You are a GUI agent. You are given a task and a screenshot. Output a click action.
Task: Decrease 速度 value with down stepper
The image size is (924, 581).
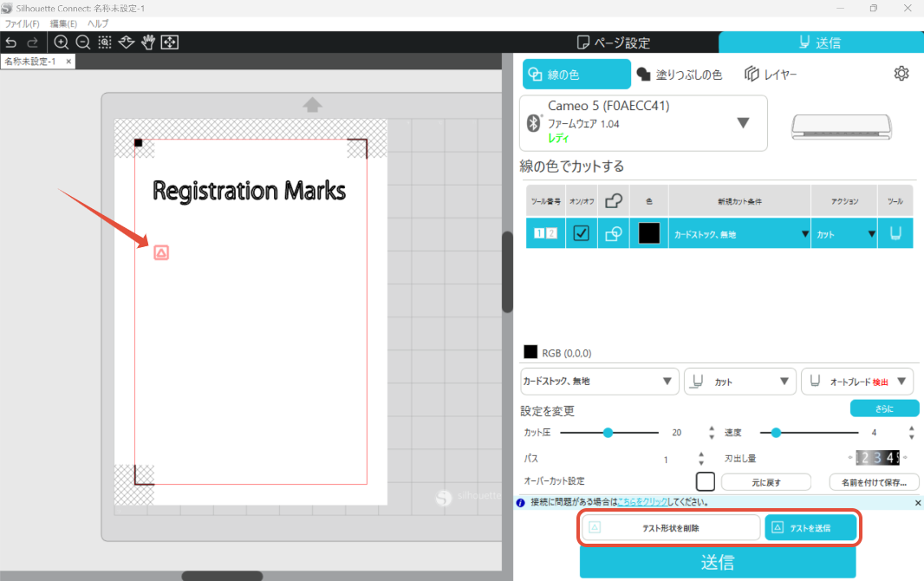tap(911, 437)
